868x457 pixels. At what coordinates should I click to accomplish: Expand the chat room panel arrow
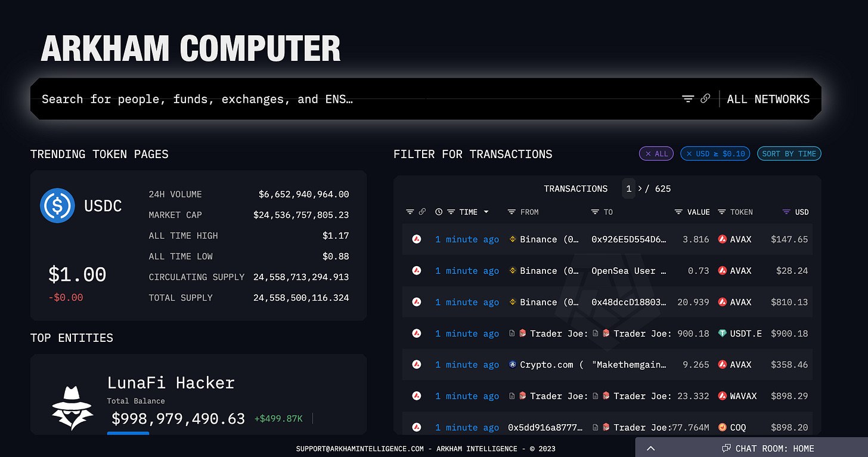click(651, 448)
